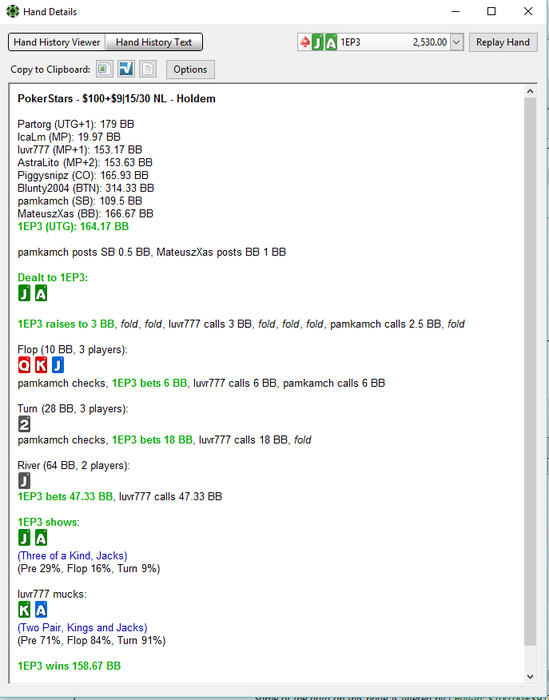Viewport: 549px width, 700px height.
Task: Click the Copy to Clipboard label
Action: tap(50, 70)
